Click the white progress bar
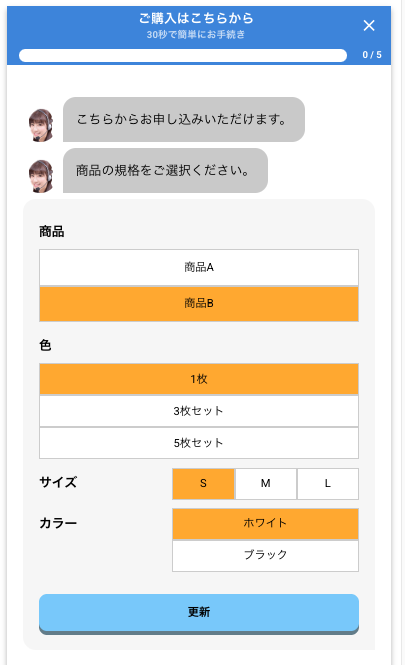Image resolution: width=405 pixels, height=665 pixels. pyautogui.click(x=183, y=56)
